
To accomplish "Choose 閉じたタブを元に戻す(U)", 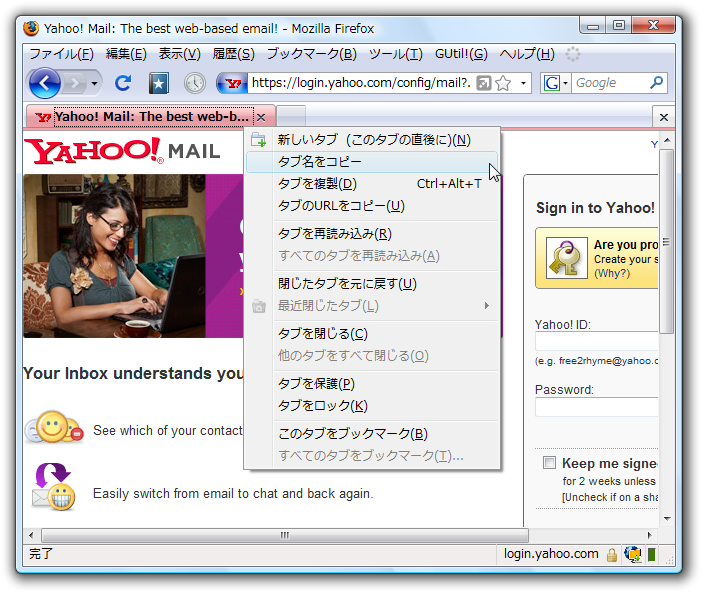I will click(x=373, y=284).
